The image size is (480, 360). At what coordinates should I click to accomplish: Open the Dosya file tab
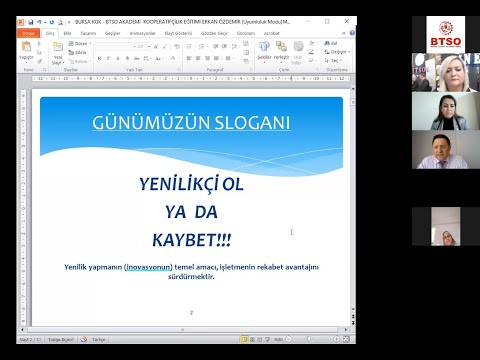tap(28, 33)
